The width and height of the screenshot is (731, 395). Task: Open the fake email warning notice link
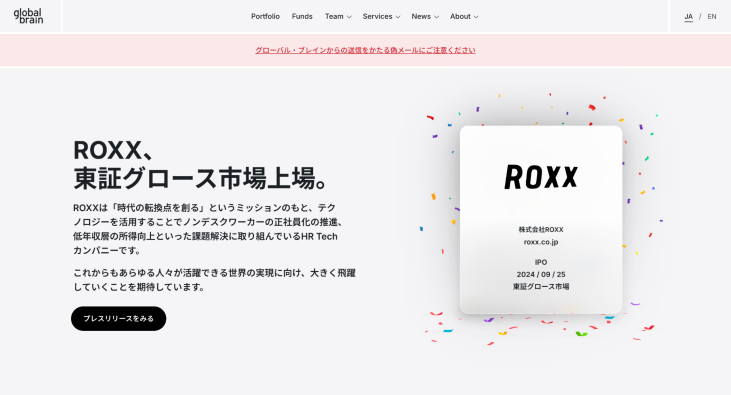[x=365, y=50]
